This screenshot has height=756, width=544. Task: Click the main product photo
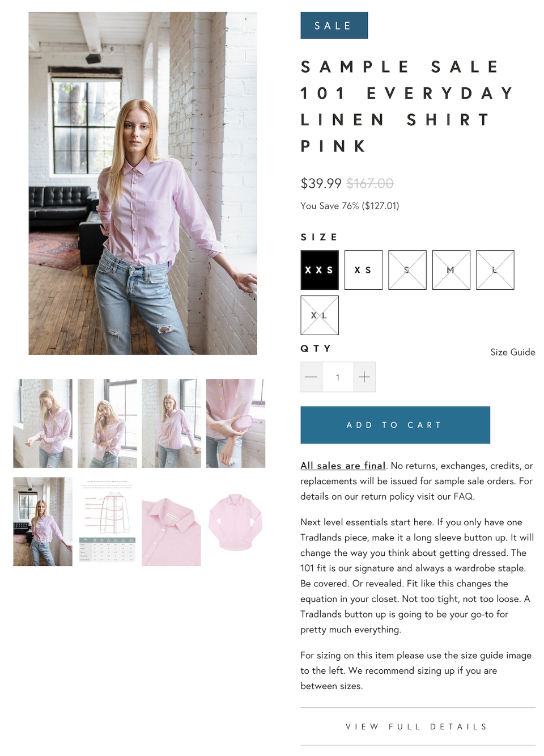(143, 184)
